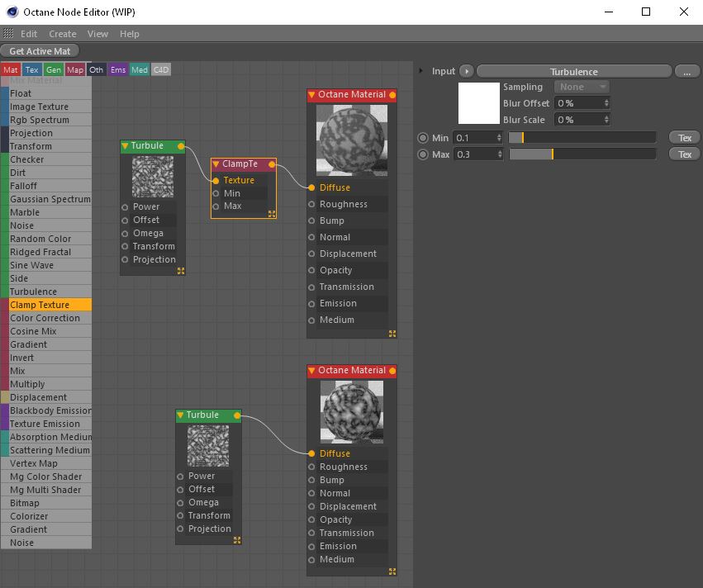
Task: Click the ClampTe node's yellow output port
Action: pos(272,164)
